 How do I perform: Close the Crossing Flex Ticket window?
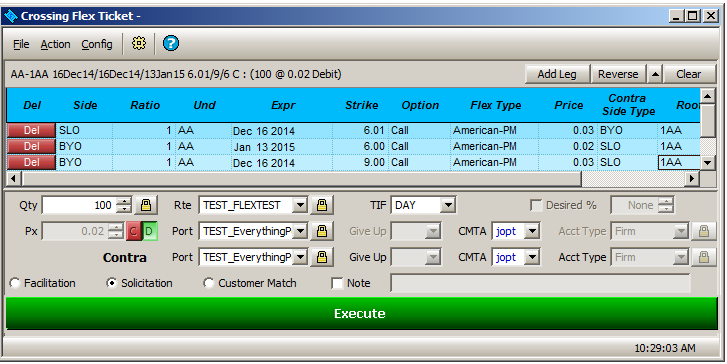(711, 16)
